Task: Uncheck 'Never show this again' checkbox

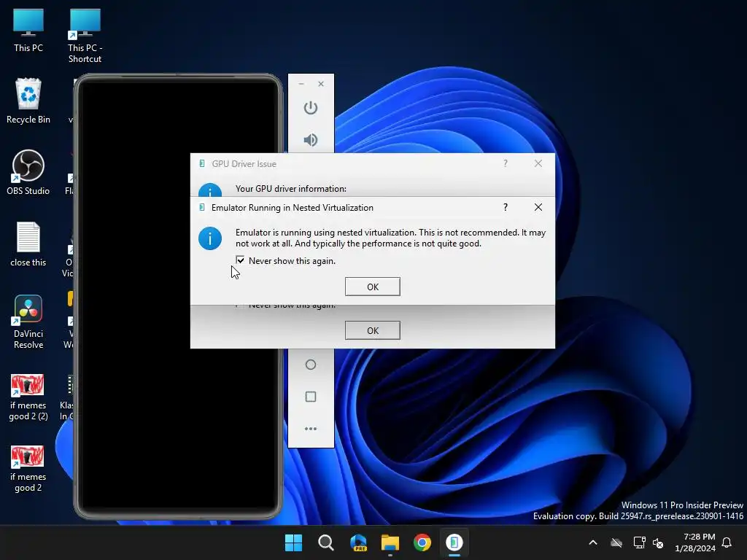Action: pyautogui.click(x=240, y=260)
